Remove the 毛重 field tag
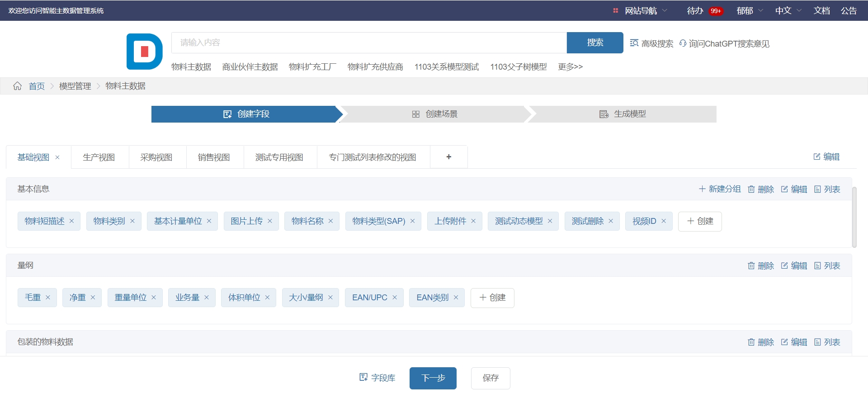 click(x=48, y=298)
